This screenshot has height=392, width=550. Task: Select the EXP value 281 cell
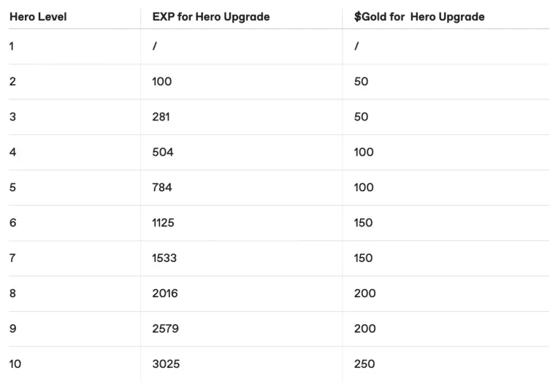click(161, 117)
